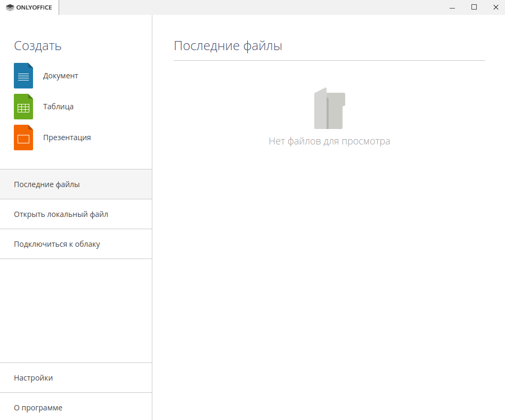
Task: Click the blue Document file icon
Action: point(23,76)
